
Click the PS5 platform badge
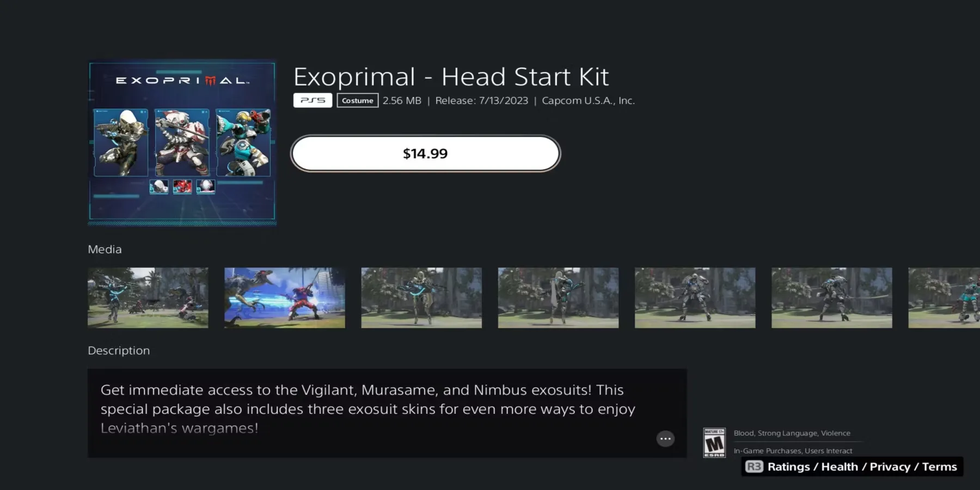[x=313, y=100]
